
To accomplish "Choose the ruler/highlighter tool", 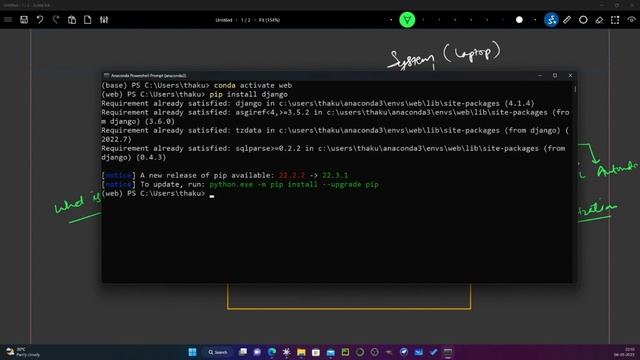I will pos(567,20).
